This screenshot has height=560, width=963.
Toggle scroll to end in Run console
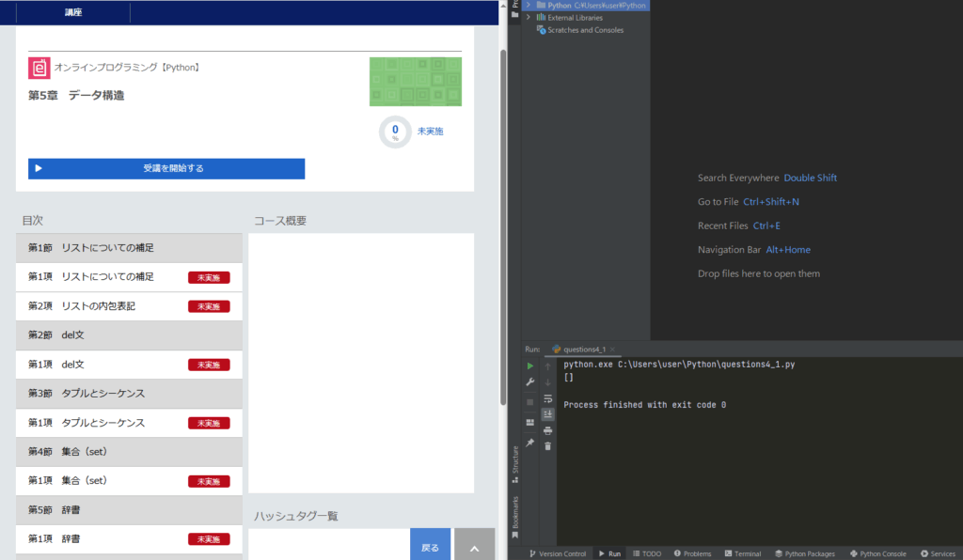tap(548, 414)
